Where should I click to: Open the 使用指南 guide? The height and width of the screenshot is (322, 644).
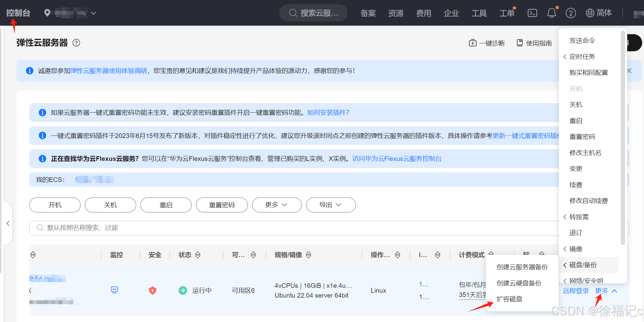(x=534, y=43)
